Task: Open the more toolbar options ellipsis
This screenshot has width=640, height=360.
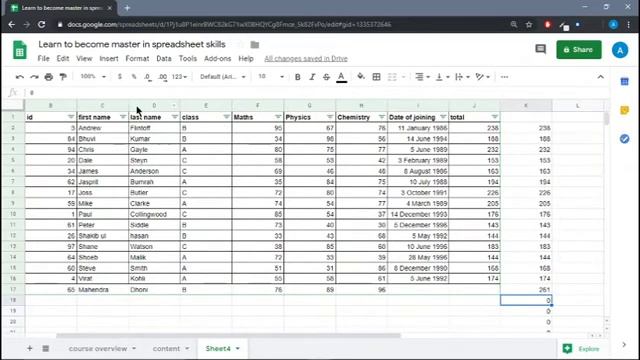Action: click(504, 77)
